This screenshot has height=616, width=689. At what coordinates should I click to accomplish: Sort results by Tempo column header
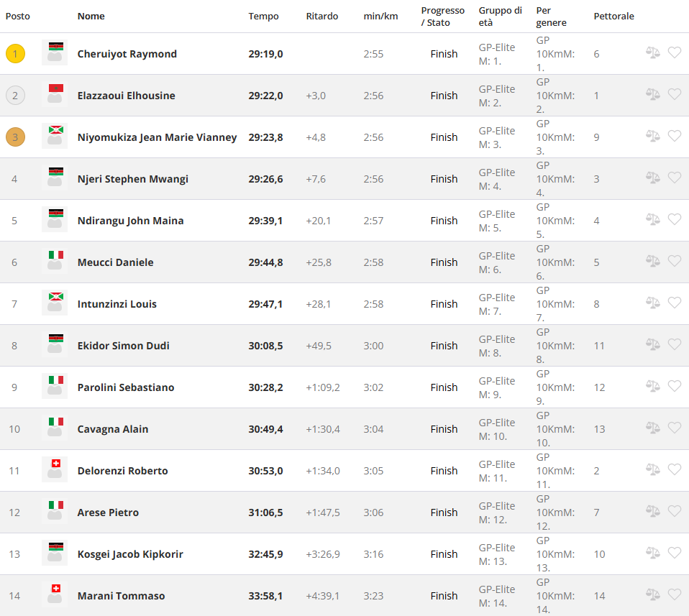tap(263, 16)
